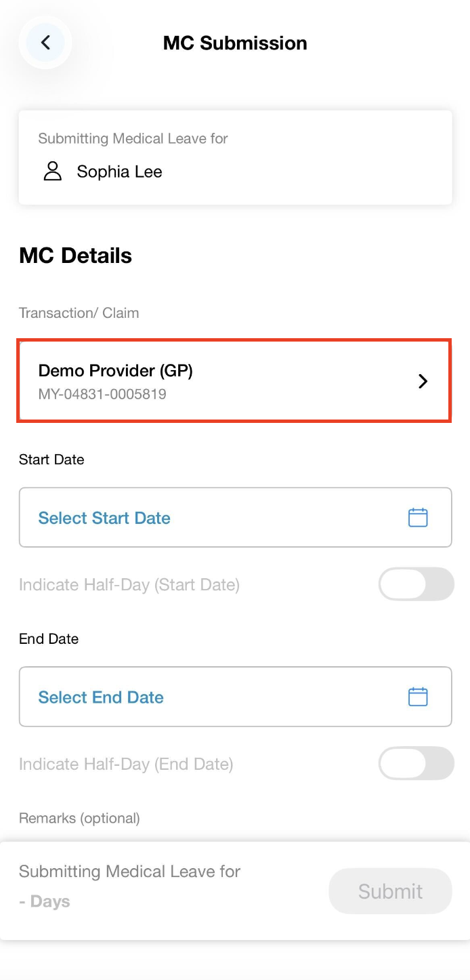
Task: Select the Demo Provider (GP) claim name
Action: tap(116, 371)
